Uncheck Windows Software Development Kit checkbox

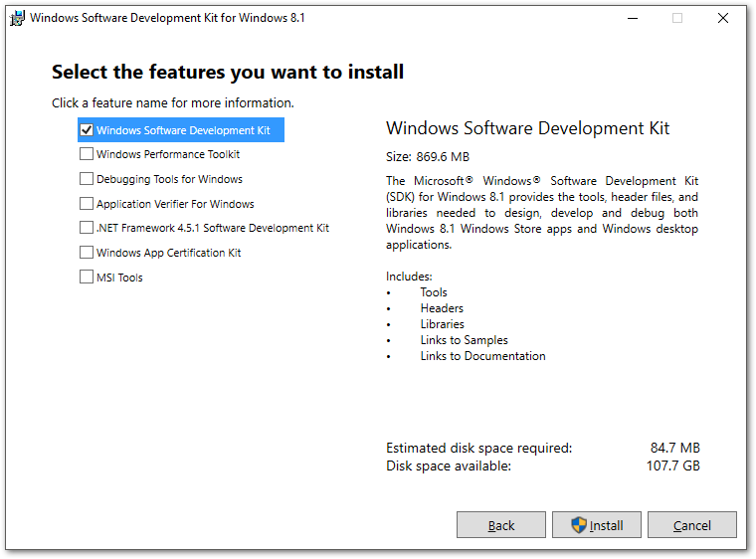point(87,130)
